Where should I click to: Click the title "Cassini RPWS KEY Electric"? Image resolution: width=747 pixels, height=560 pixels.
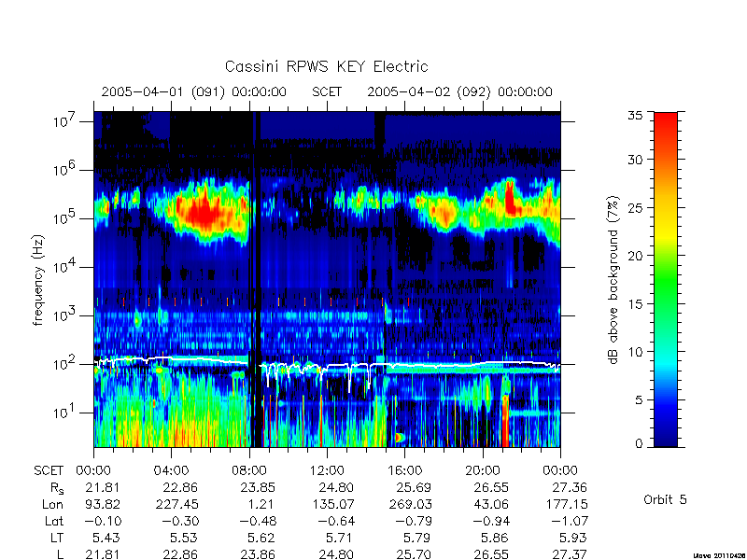[x=326, y=66]
